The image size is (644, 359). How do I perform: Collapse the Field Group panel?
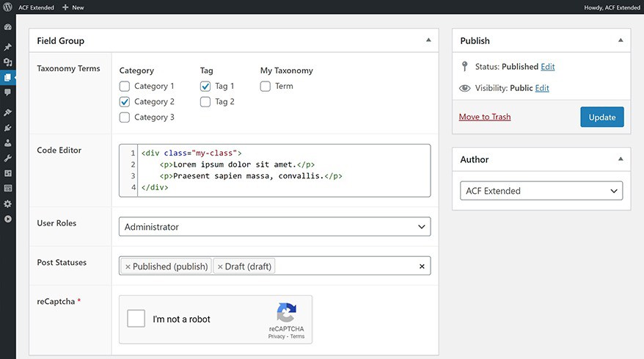point(428,40)
